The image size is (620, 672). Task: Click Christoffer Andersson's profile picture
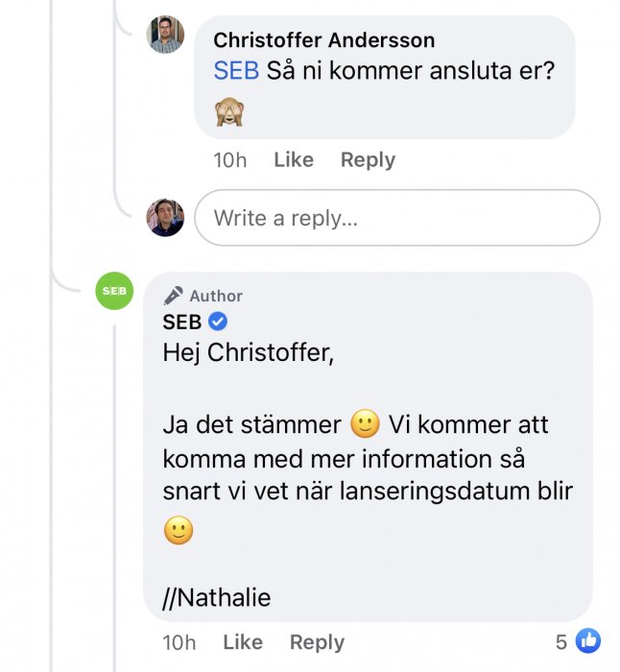tap(165, 35)
